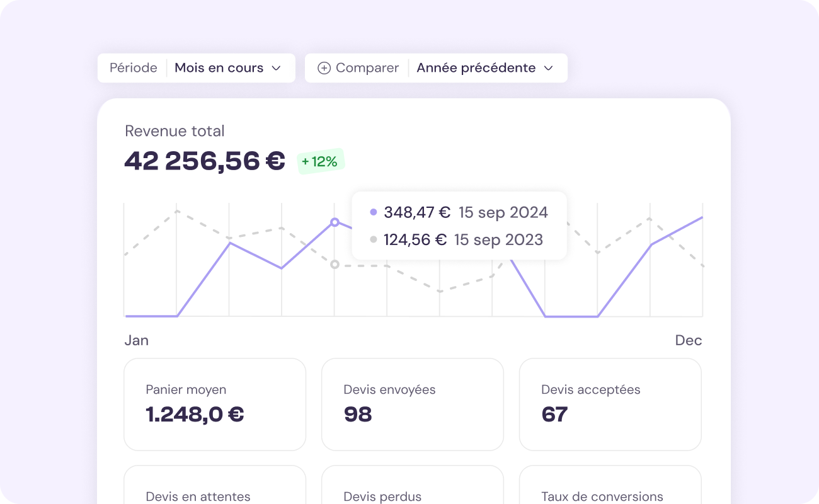
Task: Open the Année précédente comparison dropdown
Action: click(477, 67)
